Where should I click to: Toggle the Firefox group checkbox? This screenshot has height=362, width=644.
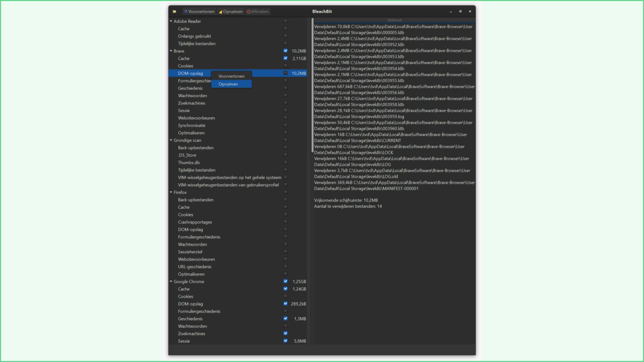tap(285, 192)
